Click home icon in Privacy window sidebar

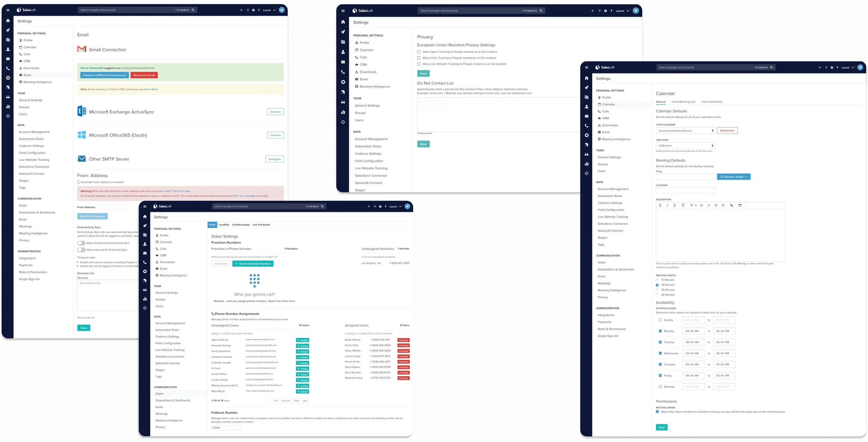343,22
